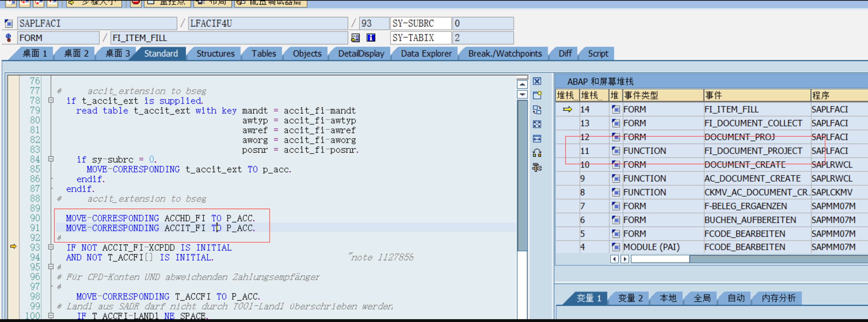The width and height of the screenshot is (868, 322).
Task: Select the 全局 variables tab
Action: (702, 298)
